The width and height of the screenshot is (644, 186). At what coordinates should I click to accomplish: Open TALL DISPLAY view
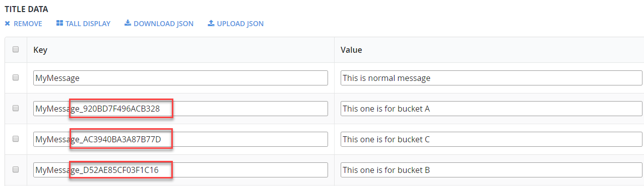coord(88,24)
